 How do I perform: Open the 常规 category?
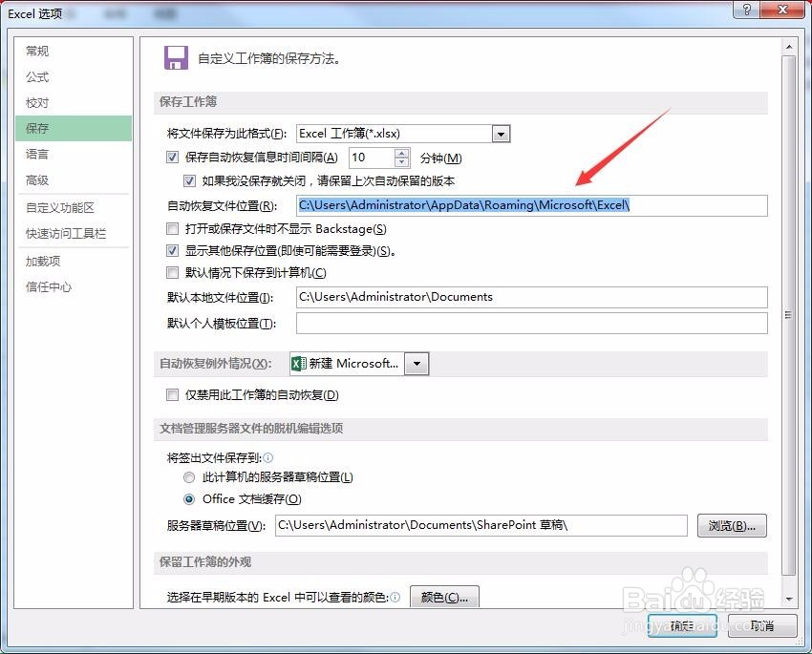73,51
